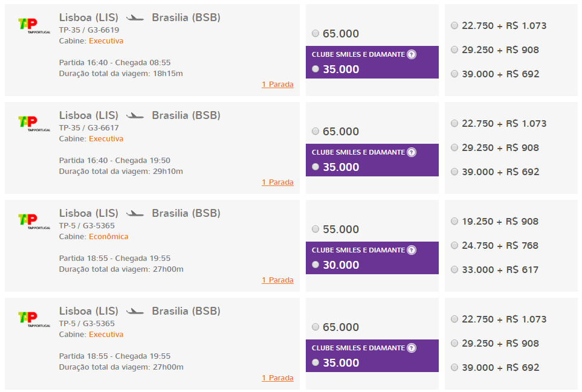Choose Clube Smiles 30.000 miles option

[315, 265]
